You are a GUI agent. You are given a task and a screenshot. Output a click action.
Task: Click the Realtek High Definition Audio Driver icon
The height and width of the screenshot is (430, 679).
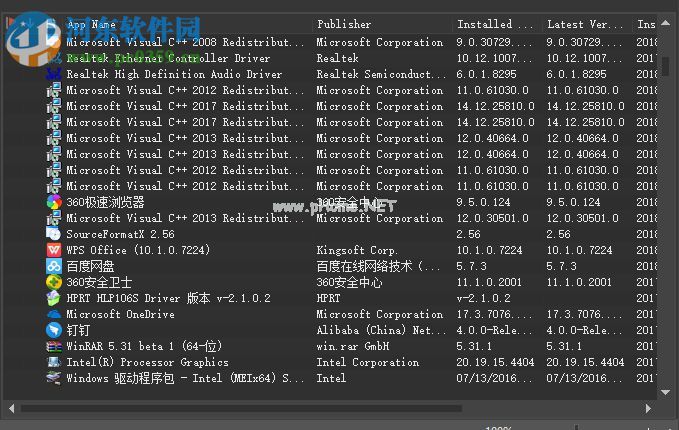(54, 74)
